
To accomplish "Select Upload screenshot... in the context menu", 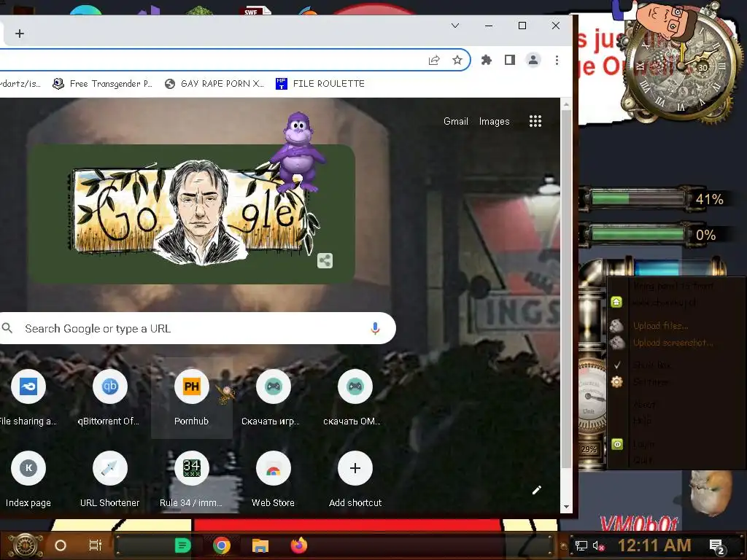I will pyautogui.click(x=673, y=343).
